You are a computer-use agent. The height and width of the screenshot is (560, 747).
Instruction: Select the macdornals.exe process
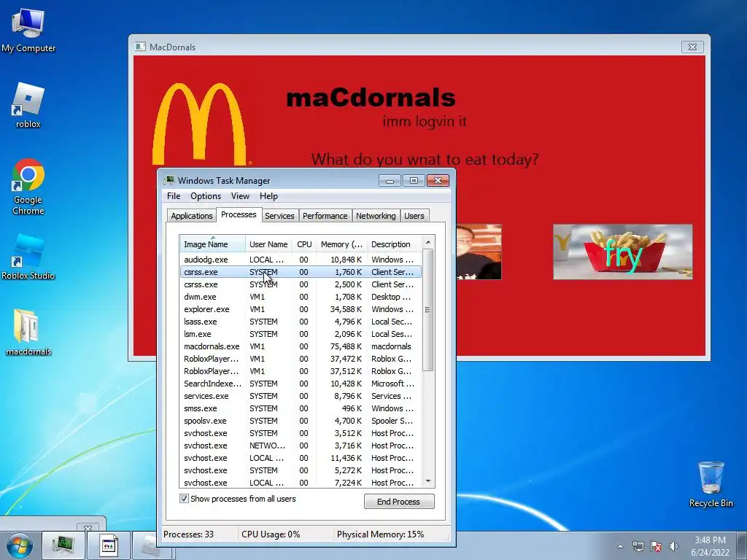click(300, 346)
